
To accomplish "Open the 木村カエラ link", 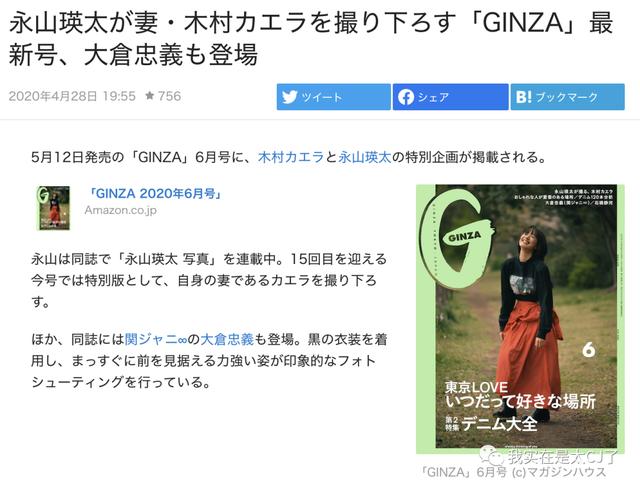I will tap(291, 157).
